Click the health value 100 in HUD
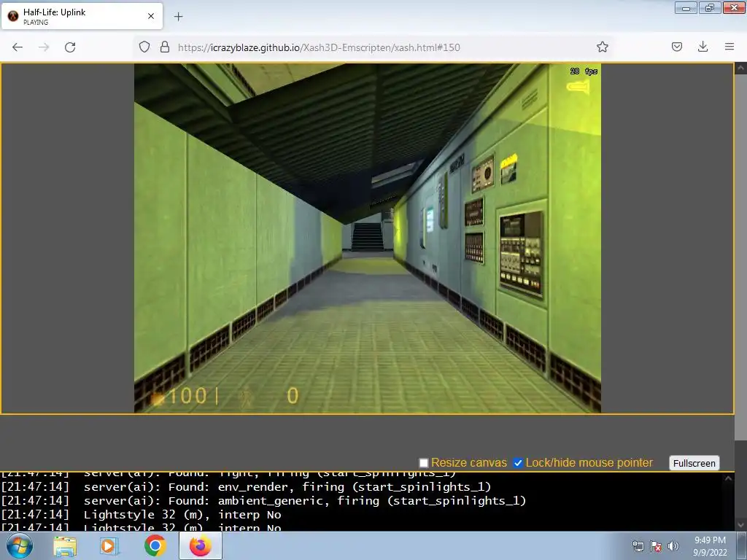Viewport: 747px width, 560px height. 187,396
